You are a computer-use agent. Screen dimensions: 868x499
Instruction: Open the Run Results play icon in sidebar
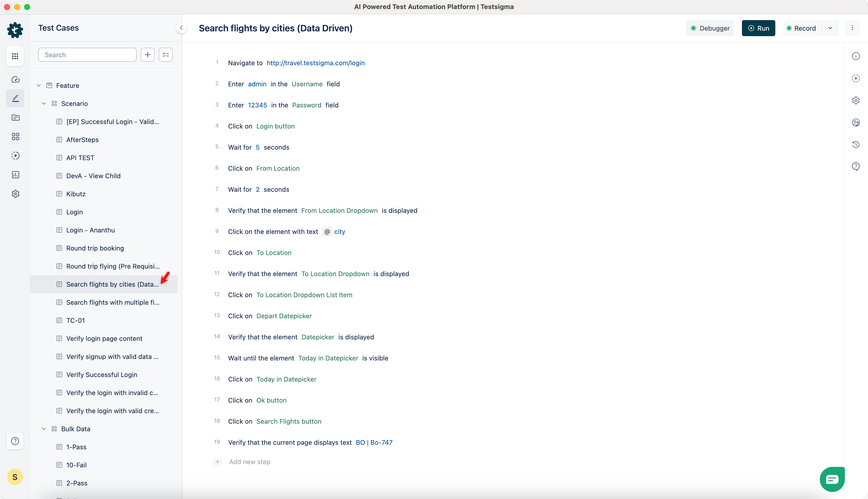[15, 156]
